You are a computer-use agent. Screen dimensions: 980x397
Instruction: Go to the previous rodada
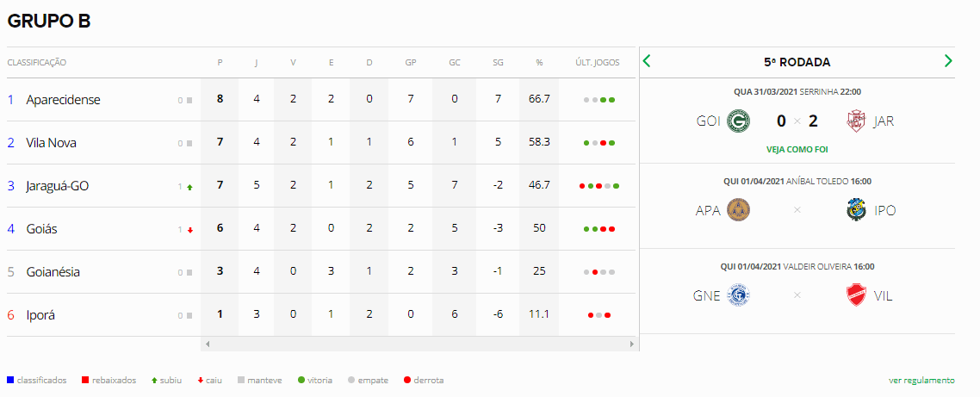pyautogui.click(x=648, y=61)
